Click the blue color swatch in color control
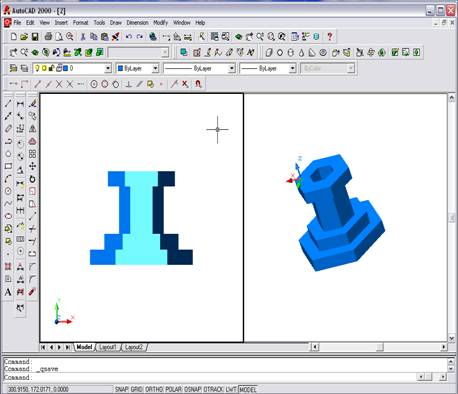458x394 pixels. point(121,68)
